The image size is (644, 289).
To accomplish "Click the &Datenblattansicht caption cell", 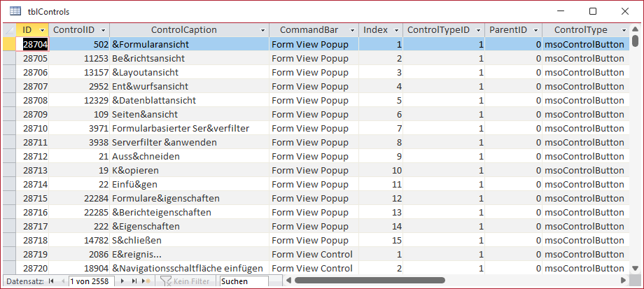I will pyautogui.click(x=189, y=101).
